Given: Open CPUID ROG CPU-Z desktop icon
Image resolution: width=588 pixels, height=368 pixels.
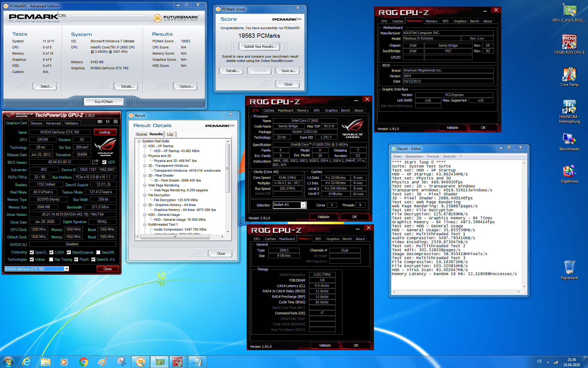Looking at the screenshot, I should 569,44.
